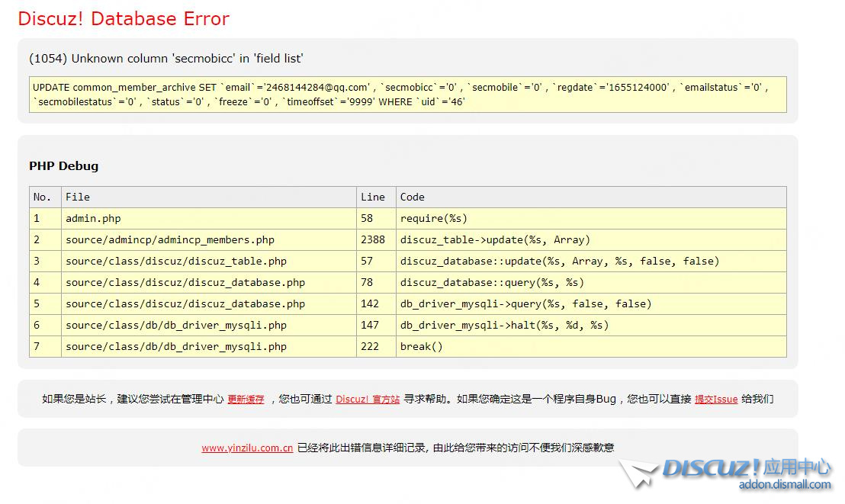Click line number 78
Screen dimensions: 845x504
click(376, 282)
